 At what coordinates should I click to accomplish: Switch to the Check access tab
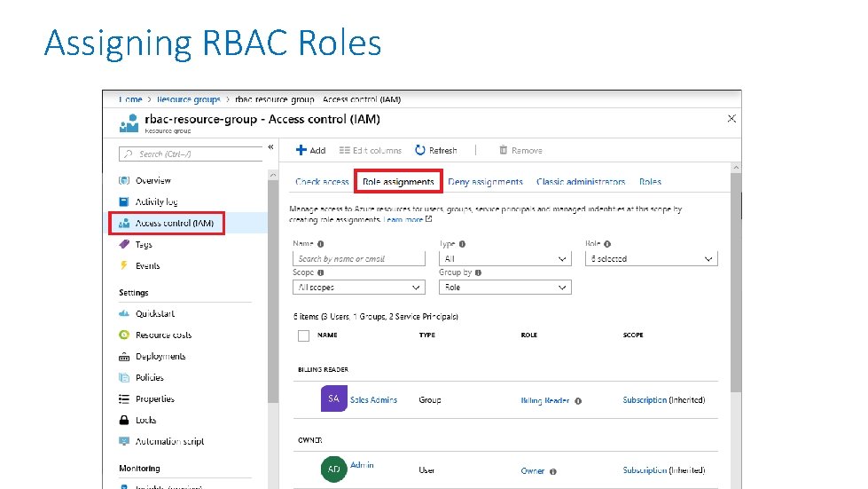pos(322,182)
